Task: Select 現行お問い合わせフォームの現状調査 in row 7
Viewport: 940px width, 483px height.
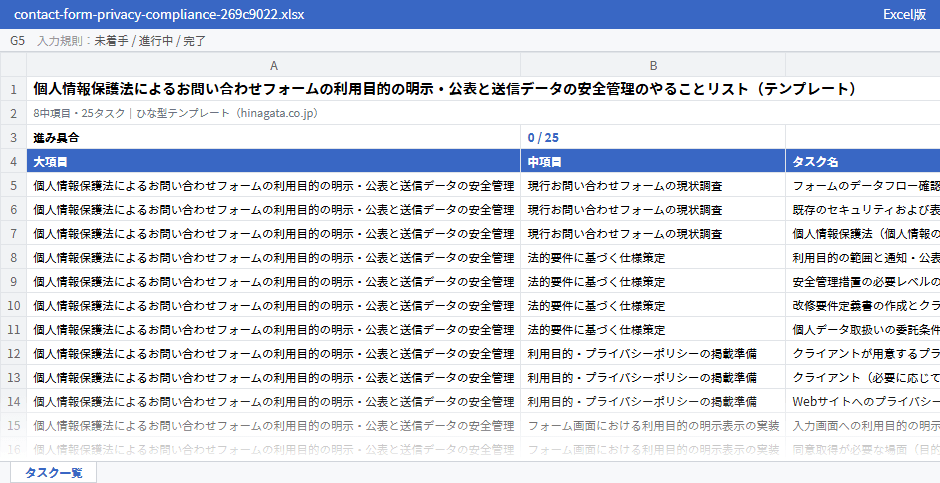Action: click(653, 233)
